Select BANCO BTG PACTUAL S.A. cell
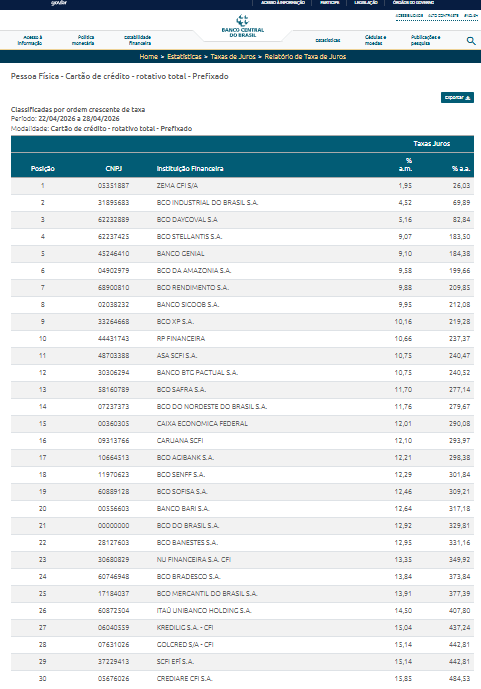Image resolution: width=481 pixels, height=689 pixels. pyautogui.click(x=197, y=373)
